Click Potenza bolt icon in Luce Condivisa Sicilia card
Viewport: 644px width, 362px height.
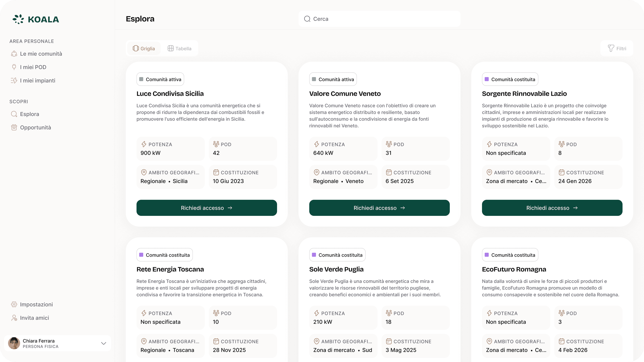tap(144, 144)
